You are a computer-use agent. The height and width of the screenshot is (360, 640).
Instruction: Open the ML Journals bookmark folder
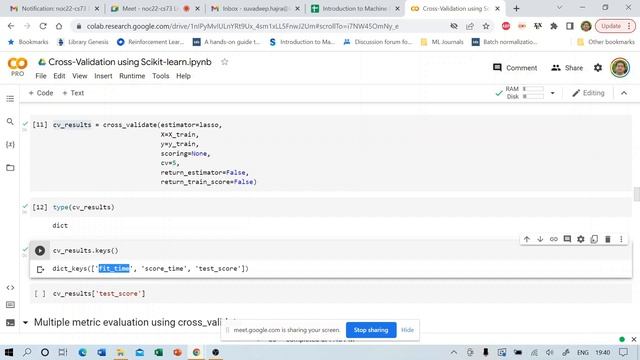442,42
